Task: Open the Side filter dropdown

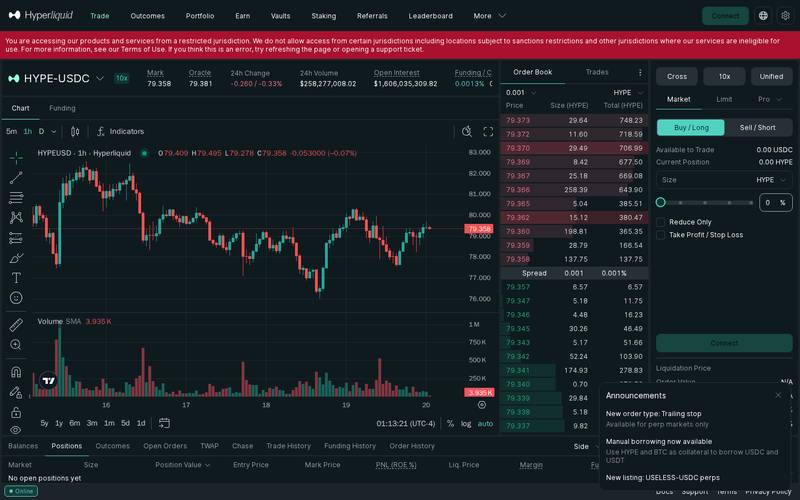Action: tap(584, 446)
